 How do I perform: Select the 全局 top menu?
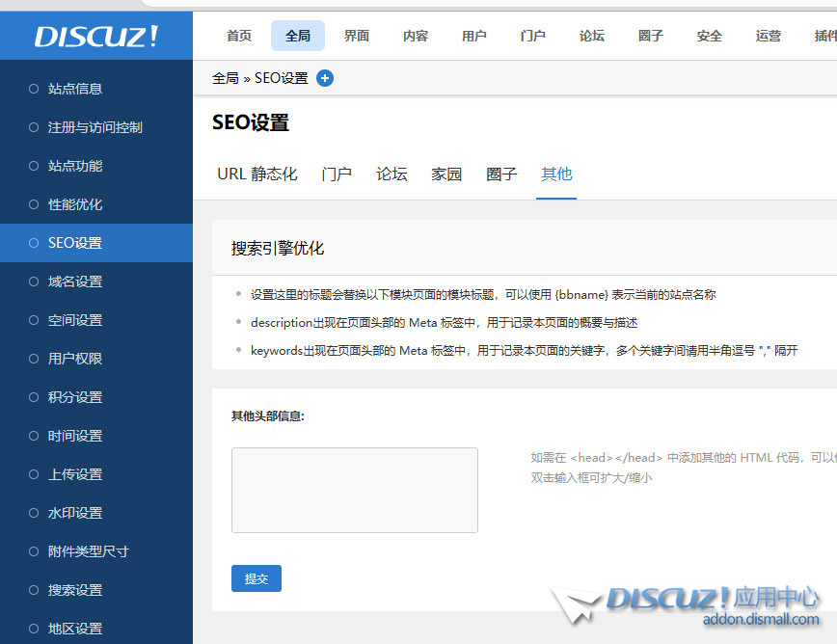(x=297, y=36)
